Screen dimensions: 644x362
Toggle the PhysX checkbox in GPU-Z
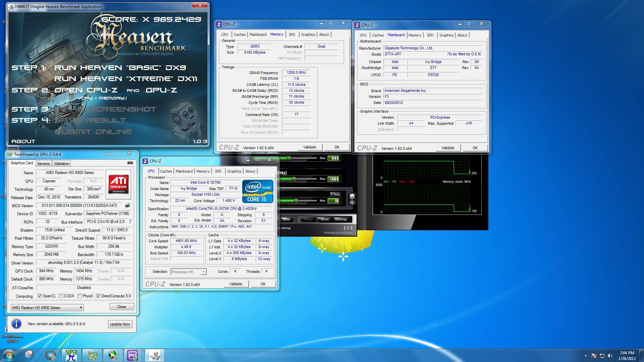(79, 296)
